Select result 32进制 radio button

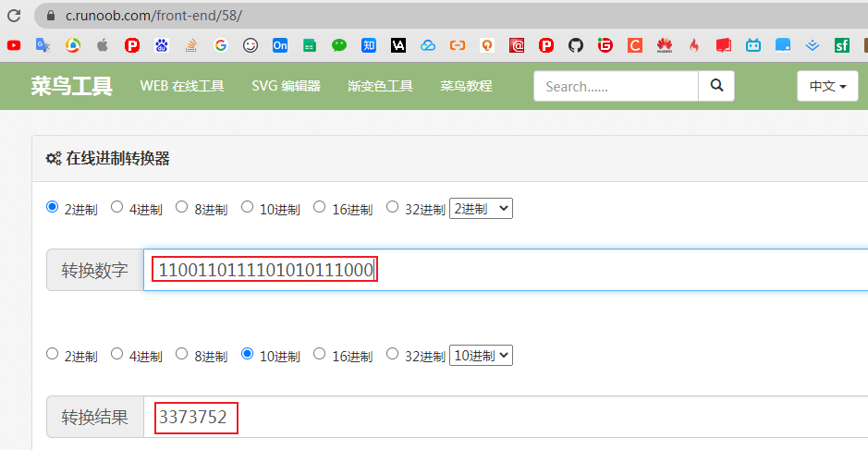pos(392,354)
